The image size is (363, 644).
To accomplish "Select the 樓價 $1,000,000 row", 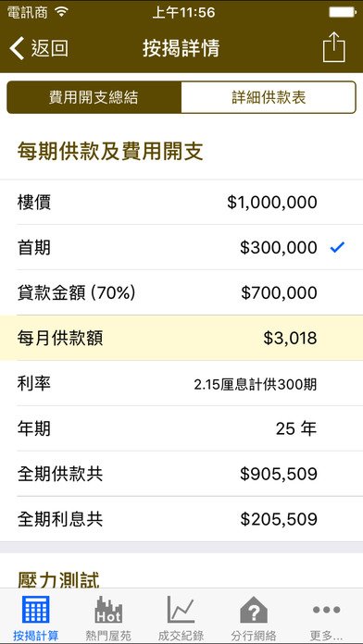I will pos(181,202).
